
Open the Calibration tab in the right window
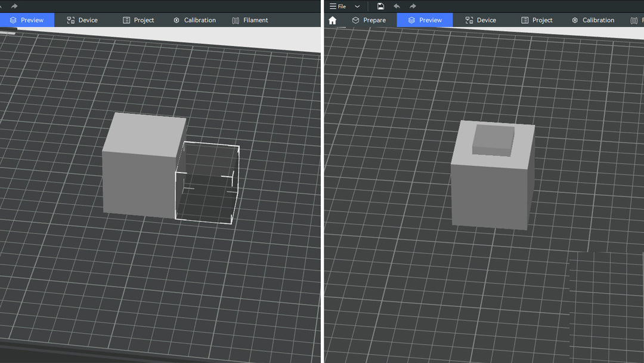[593, 20]
